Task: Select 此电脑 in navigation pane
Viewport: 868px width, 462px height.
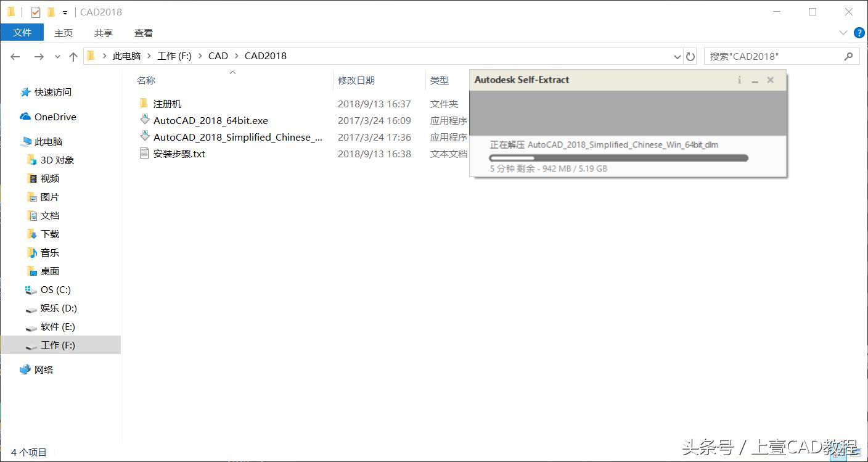Action: pos(49,141)
